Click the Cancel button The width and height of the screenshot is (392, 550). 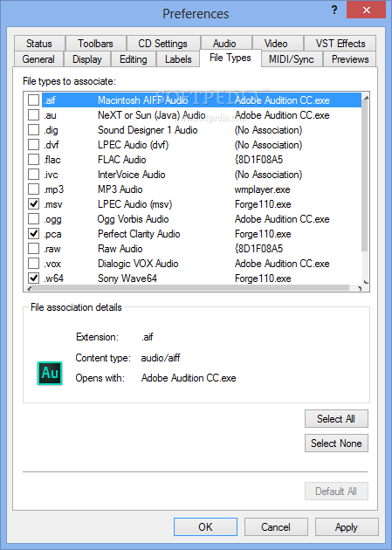pos(276,526)
